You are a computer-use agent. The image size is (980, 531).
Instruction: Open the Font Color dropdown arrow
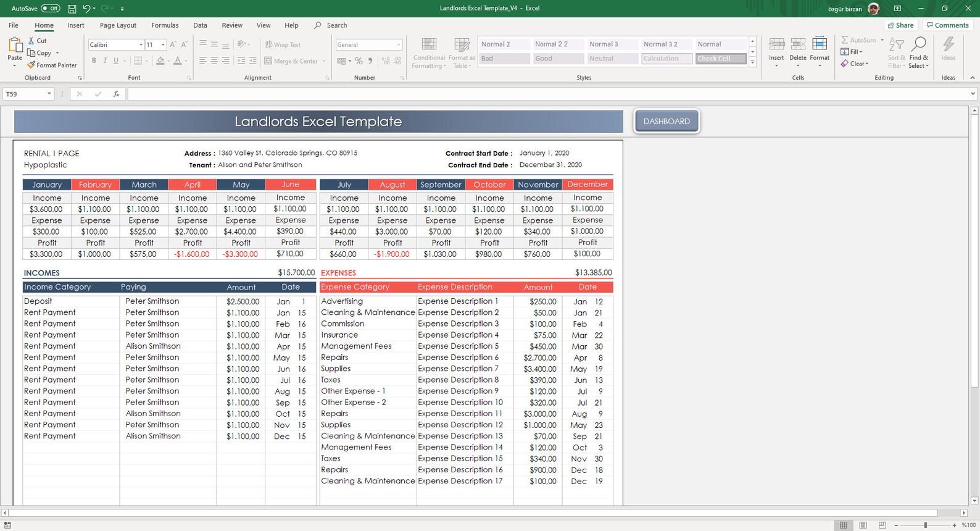186,61
